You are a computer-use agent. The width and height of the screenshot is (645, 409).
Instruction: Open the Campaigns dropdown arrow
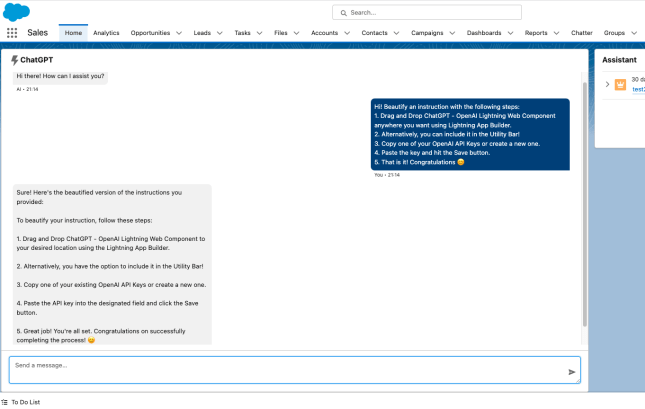452,33
